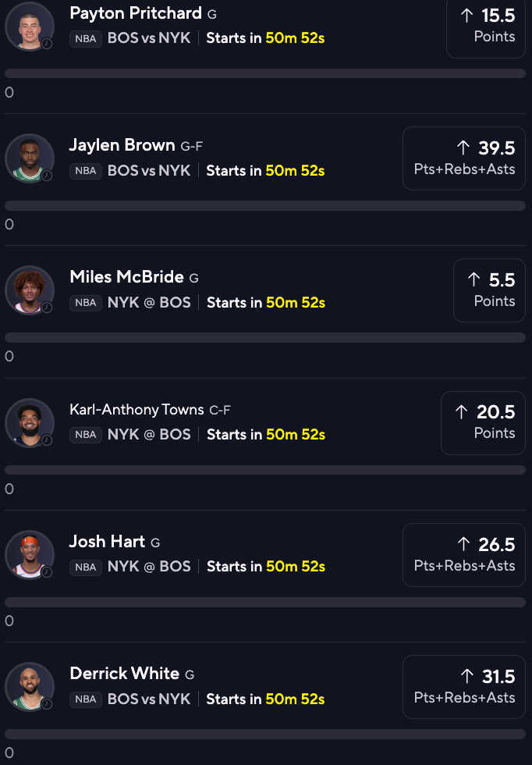Screen dimensions: 532x765
Task: Select the 20.5 Points pick box for Towns
Action: [483, 423]
